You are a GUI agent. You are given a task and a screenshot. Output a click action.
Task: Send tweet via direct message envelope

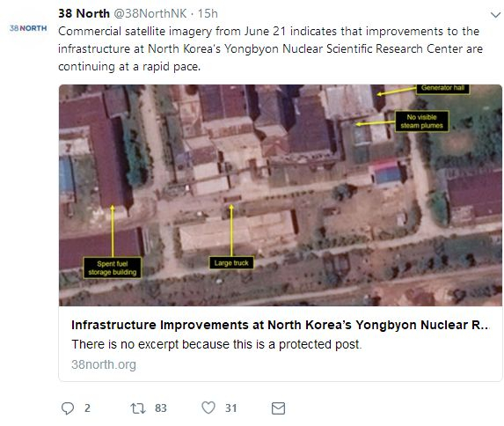(278, 408)
